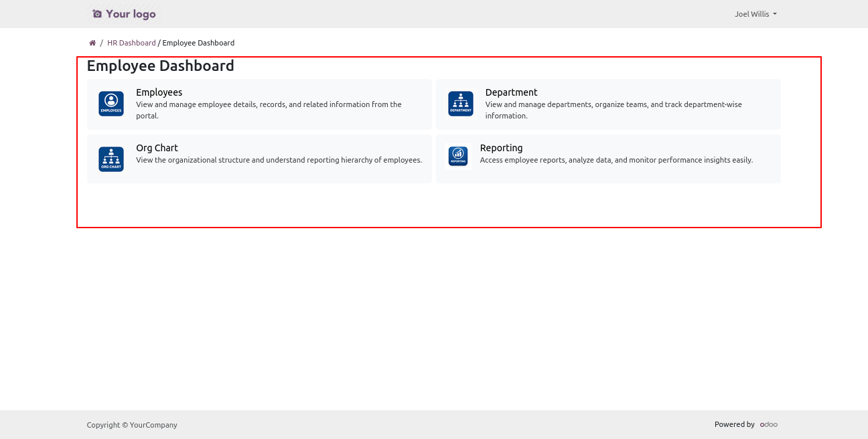This screenshot has height=439, width=868.
Task: Click the Department card description text
Action: click(x=613, y=110)
